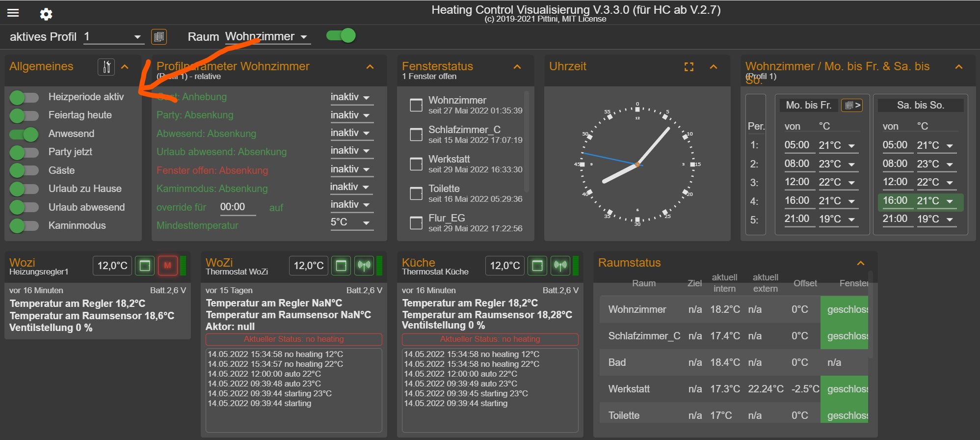Viewport: 980px width, 440px height.
Task: Click Kaminmodus: Absenkung inaktiv dropdown
Action: [x=352, y=187]
